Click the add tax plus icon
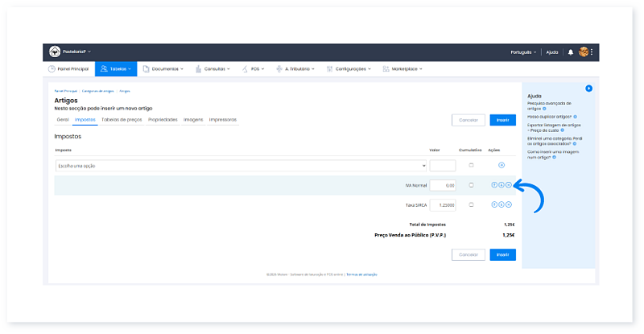This screenshot has width=644, height=334. [x=502, y=165]
